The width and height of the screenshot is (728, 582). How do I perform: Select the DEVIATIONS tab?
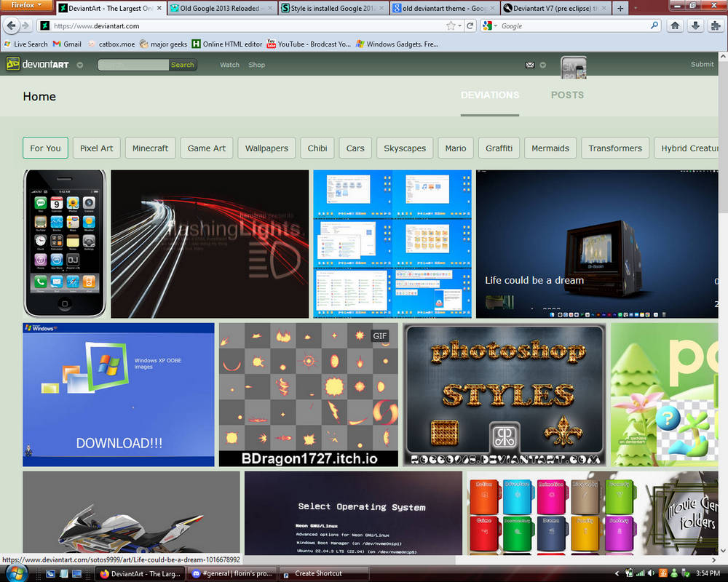point(490,95)
